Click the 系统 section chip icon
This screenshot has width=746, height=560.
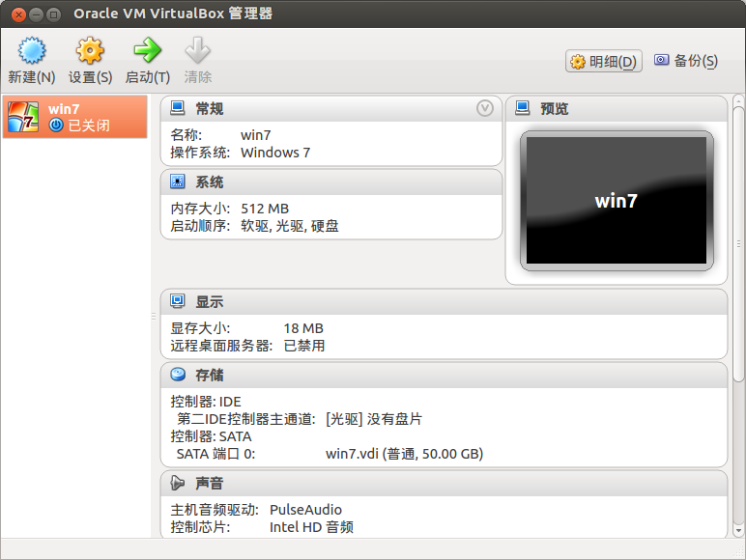click(x=178, y=182)
